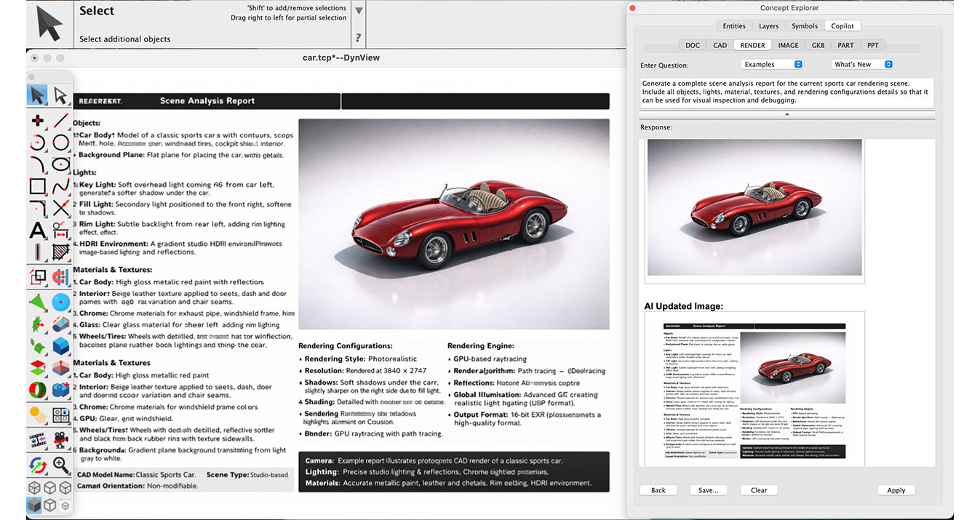Click the Back button
The height and width of the screenshot is (520, 980).
click(x=658, y=490)
